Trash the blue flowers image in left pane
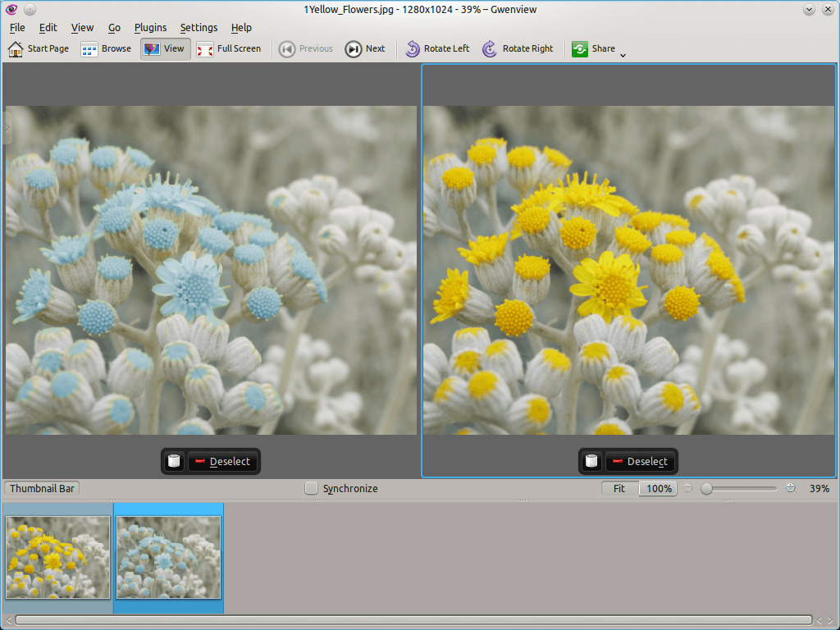This screenshot has height=630, width=840. [173, 461]
